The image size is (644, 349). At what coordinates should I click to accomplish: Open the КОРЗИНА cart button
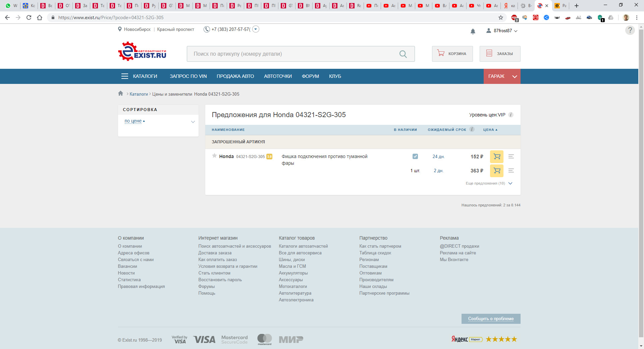coord(452,54)
